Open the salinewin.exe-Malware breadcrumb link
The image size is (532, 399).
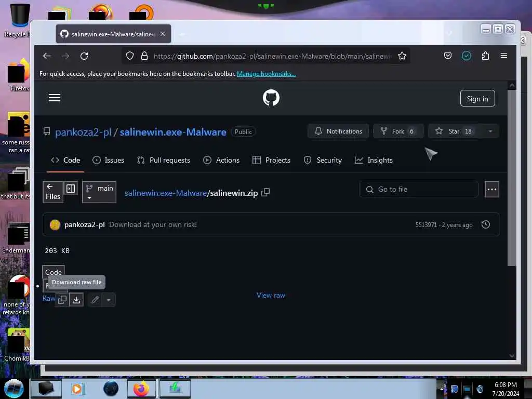point(166,193)
